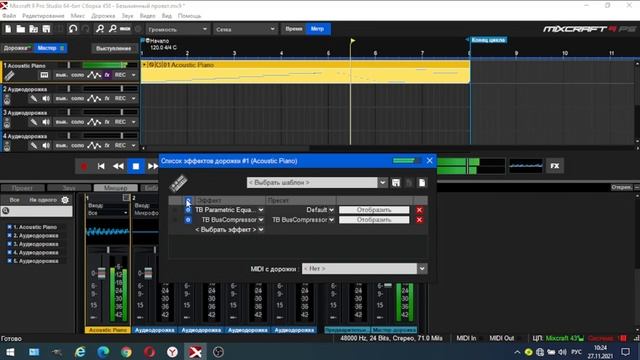This screenshot has height=360, width=640.
Task: Click the zoom in magnifier icon
Action: 100,29
